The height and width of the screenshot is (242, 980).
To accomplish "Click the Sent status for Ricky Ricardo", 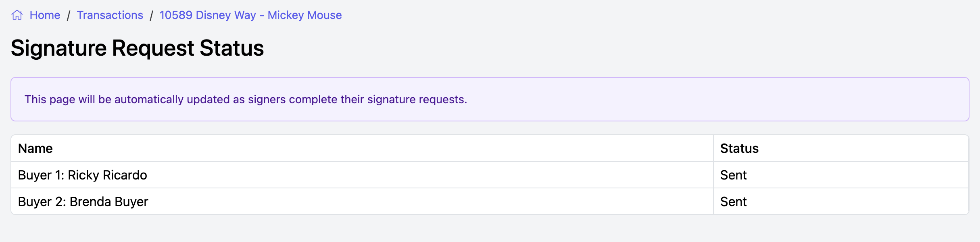I will point(733,175).
